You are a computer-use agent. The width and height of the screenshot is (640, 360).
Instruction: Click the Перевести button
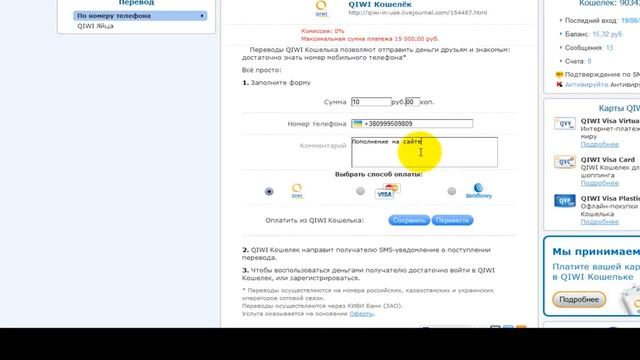click(452, 220)
